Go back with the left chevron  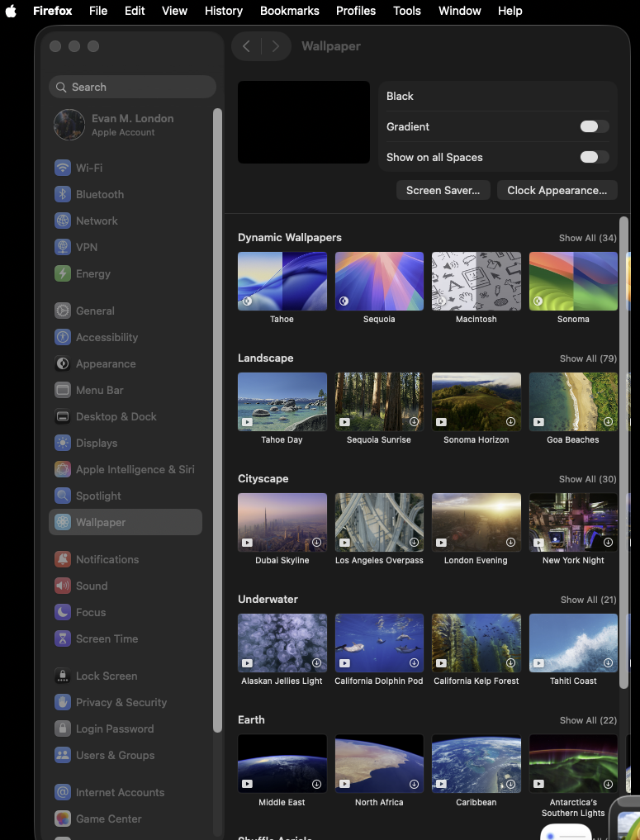[x=246, y=46]
